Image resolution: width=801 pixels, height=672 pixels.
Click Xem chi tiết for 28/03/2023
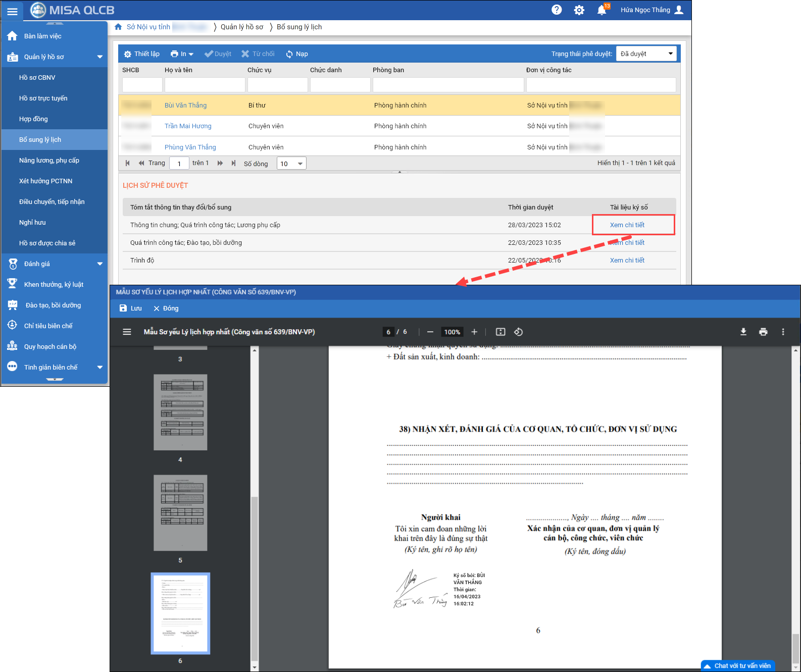[627, 225]
